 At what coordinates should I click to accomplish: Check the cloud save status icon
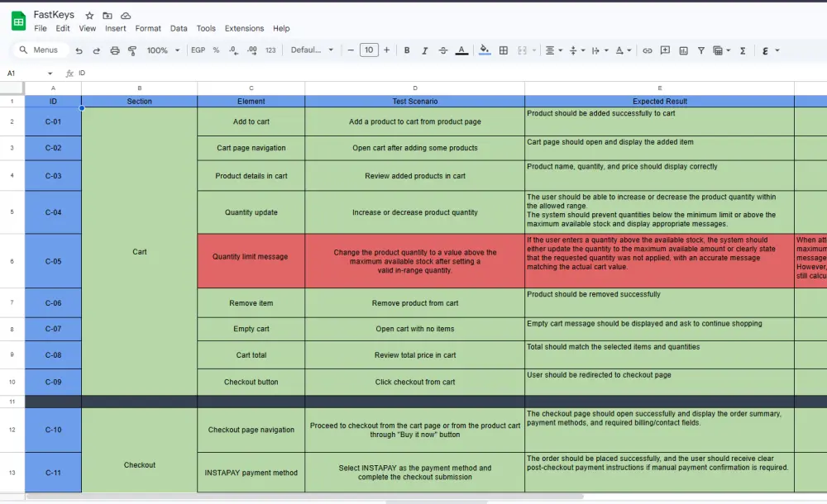tap(126, 16)
